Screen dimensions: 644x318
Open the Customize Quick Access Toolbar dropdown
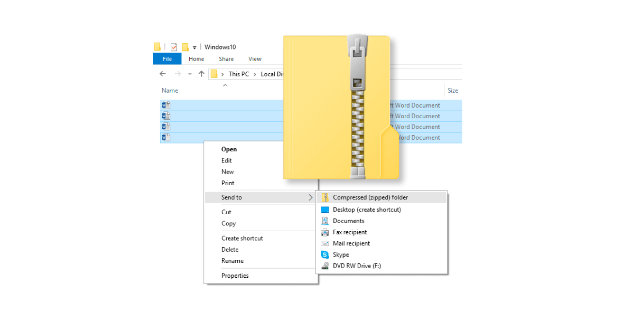[195, 48]
